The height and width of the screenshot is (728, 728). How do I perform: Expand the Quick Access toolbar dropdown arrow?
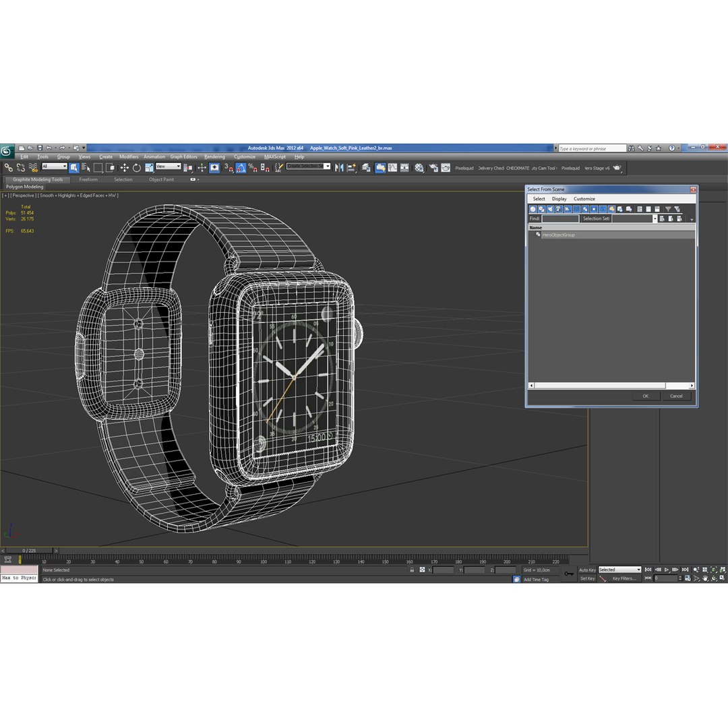tap(84, 148)
